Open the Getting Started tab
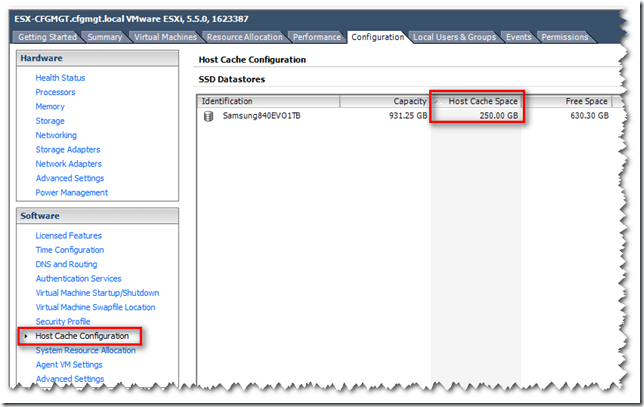The image size is (644, 407). click(49, 37)
